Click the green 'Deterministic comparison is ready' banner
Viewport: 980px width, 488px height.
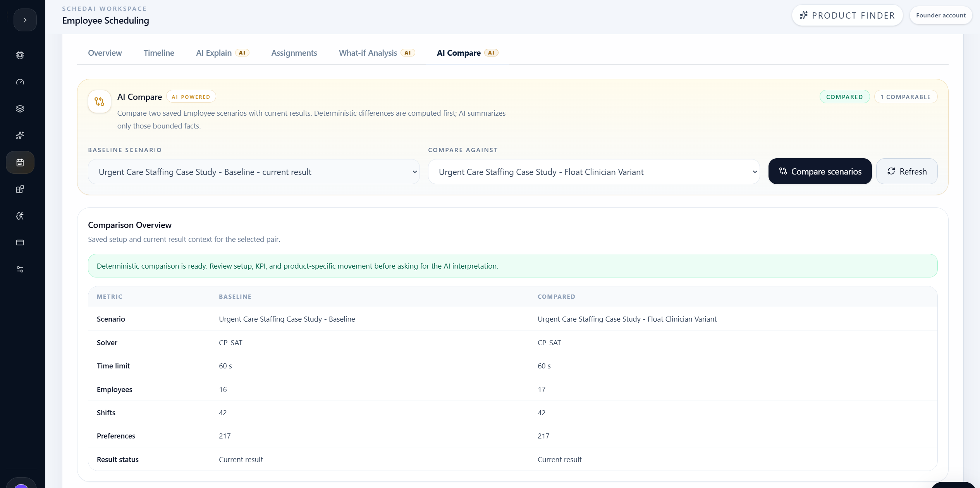coord(512,266)
